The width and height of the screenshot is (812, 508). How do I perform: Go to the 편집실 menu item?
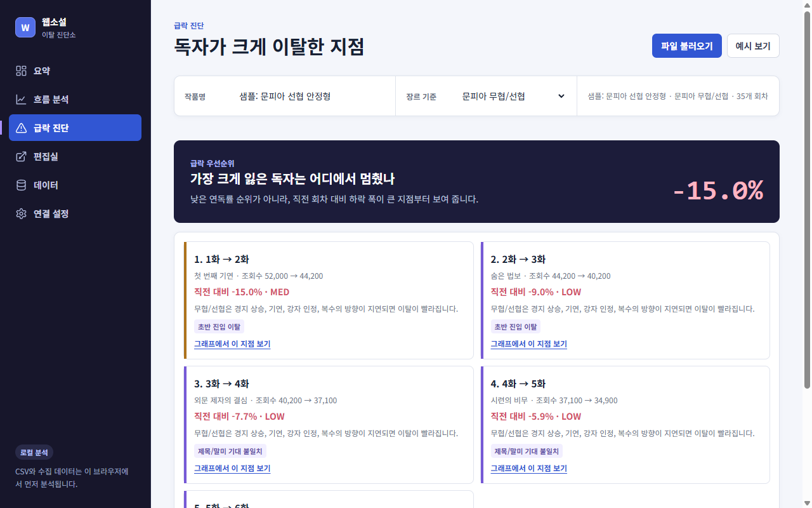coord(75,157)
